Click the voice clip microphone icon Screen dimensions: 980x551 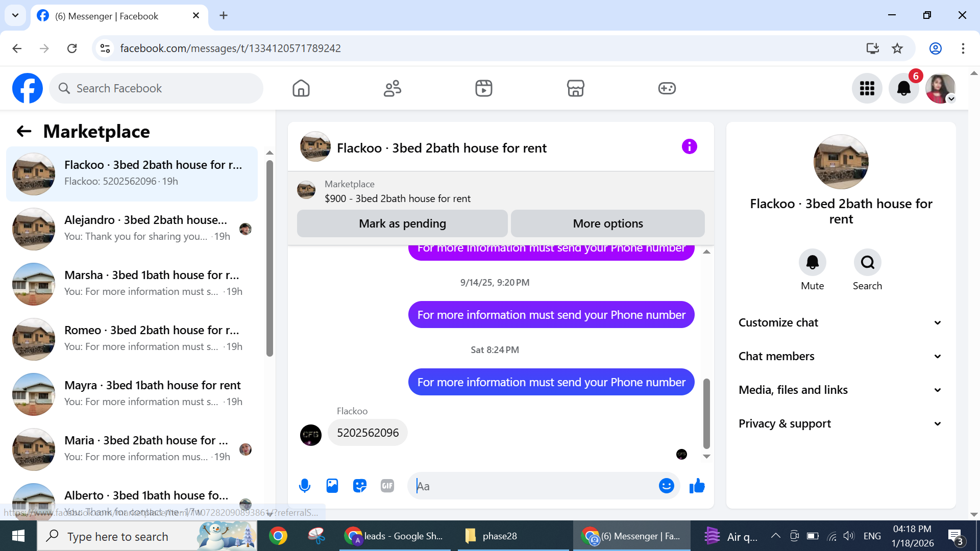click(x=305, y=486)
